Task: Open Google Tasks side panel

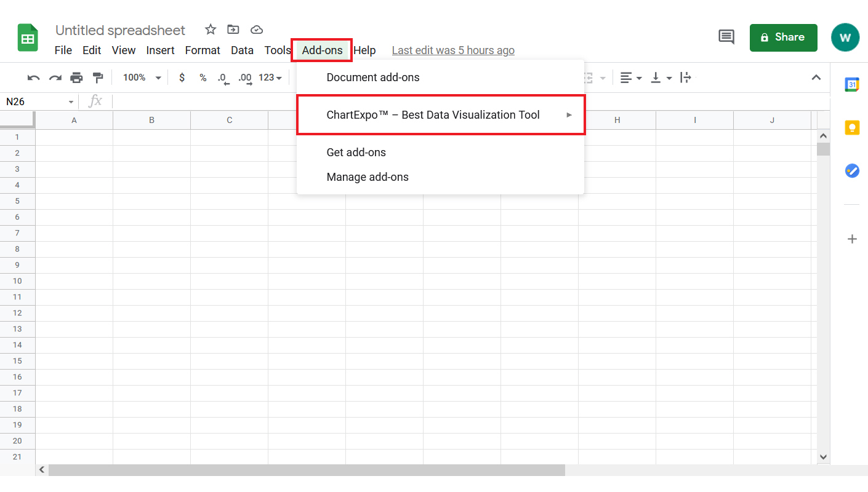Action: click(x=852, y=171)
